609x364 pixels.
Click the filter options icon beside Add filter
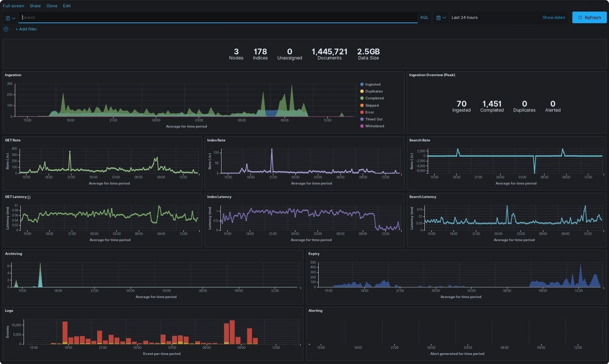coord(6,29)
